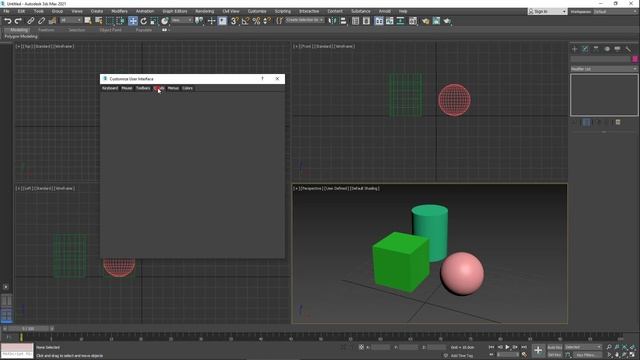
Task: Click the Align tool icon
Action: (343, 21)
